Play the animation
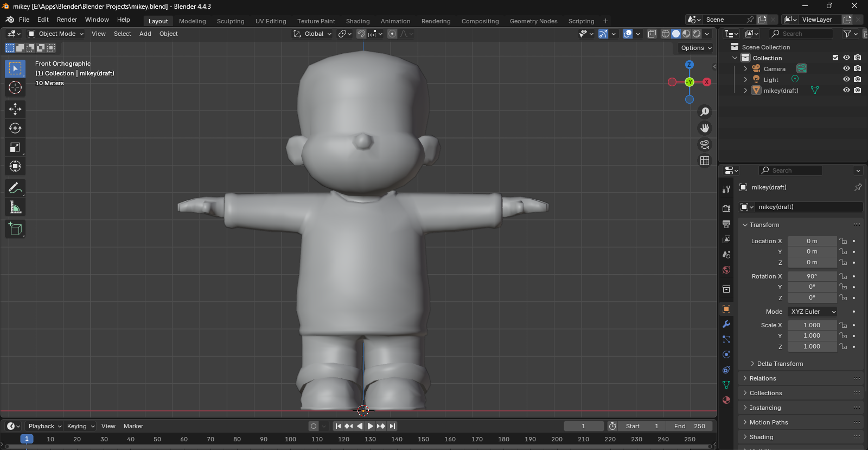The height and width of the screenshot is (450, 868). tap(370, 426)
